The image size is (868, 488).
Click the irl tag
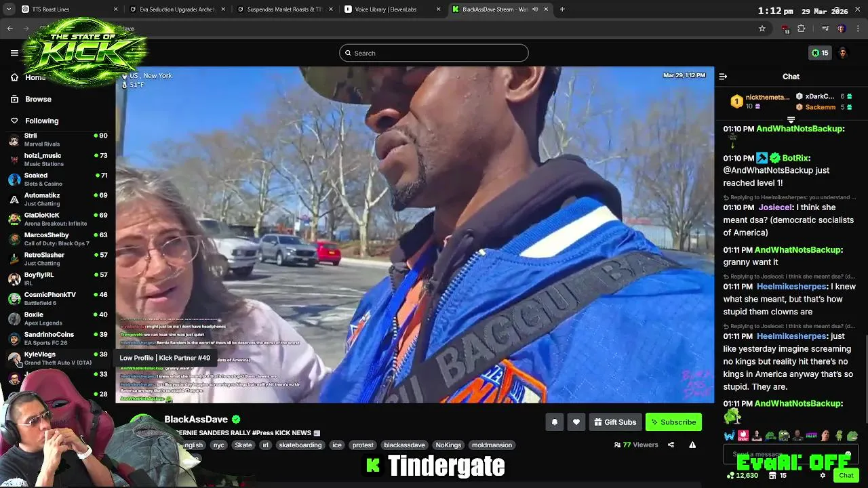pyautogui.click(x=265, y=445)
